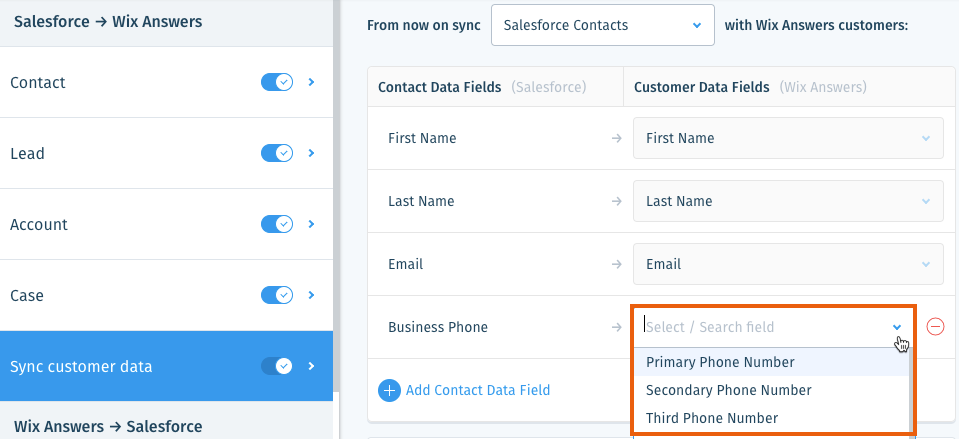
Task: Click the chevron in Sync customer data row
Action: (x=311, y=366)
